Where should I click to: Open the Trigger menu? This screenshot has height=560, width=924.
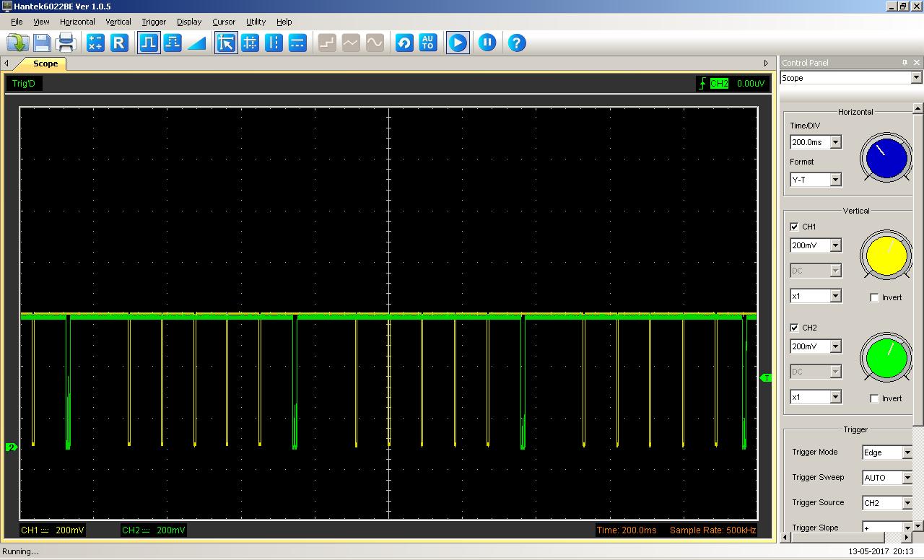(x=153, y=22)
